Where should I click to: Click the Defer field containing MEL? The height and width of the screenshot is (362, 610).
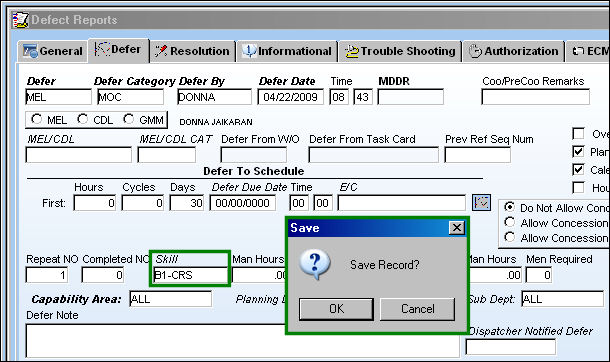(x=58, y=97)
